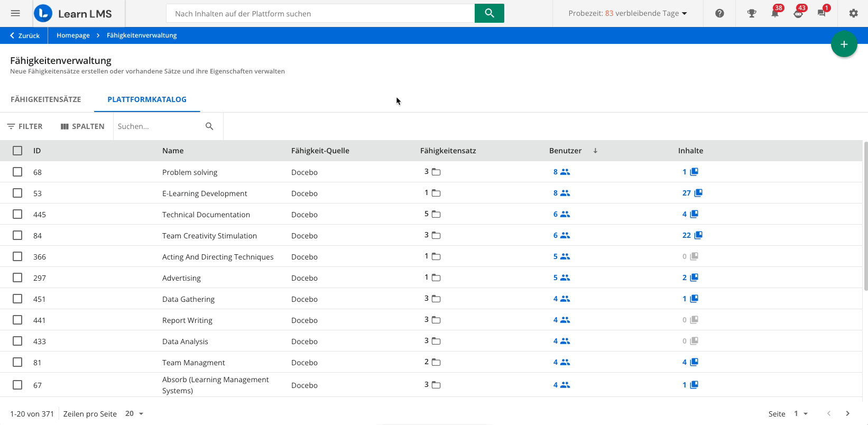View content of Team Managment

690,362
